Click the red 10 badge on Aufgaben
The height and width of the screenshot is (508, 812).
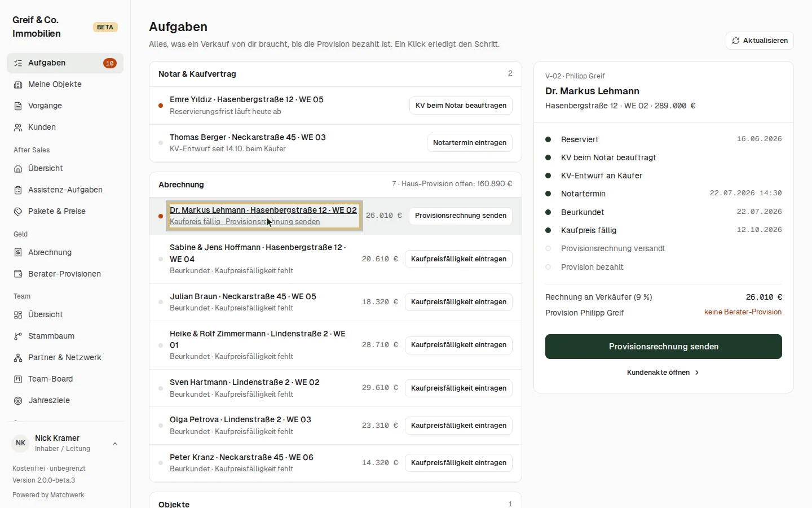click(110, 63)
